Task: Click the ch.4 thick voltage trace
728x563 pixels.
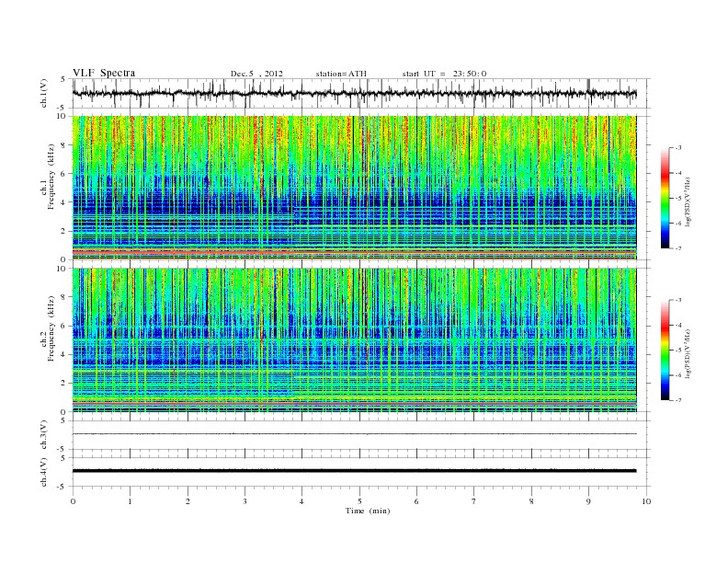Action: pyautogui.click(x=354, y=471)
